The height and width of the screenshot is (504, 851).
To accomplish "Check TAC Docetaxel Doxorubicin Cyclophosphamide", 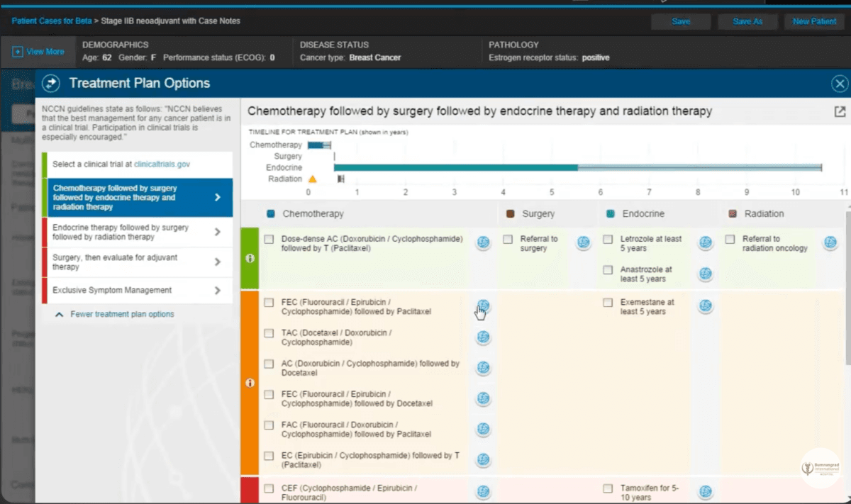I will pos(269,333).
